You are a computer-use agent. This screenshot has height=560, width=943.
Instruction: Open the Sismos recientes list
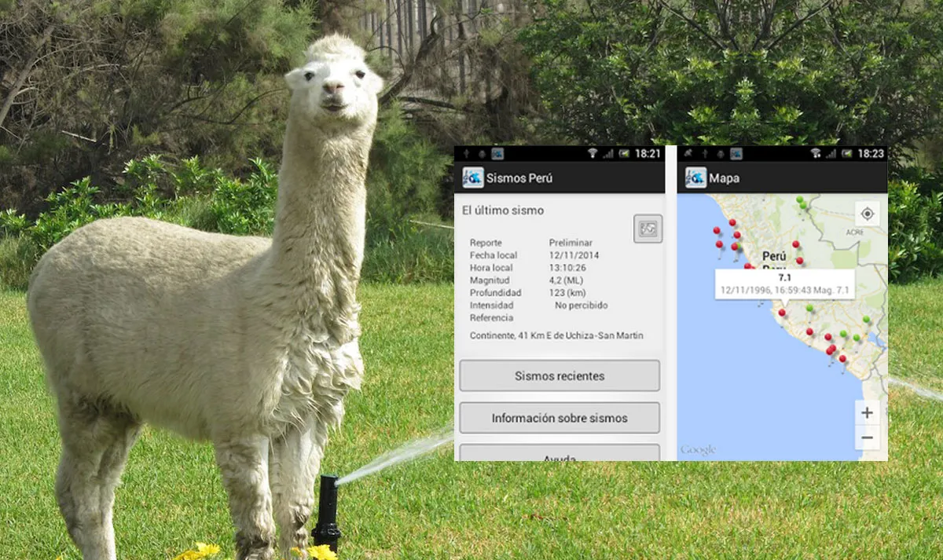tap(560, 375)
